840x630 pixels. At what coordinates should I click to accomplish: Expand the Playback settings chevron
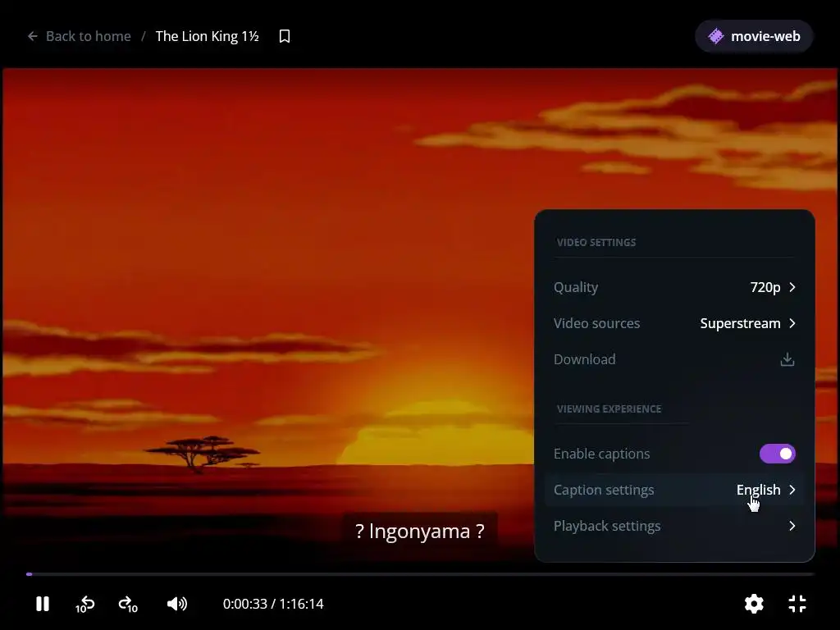[792, 526]
